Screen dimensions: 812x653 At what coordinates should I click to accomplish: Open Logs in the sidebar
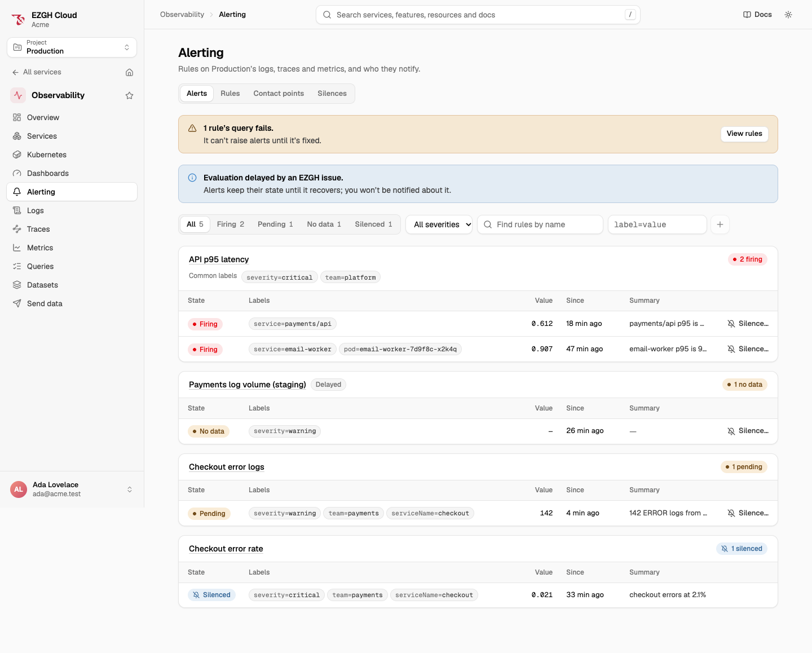[72, 210]
